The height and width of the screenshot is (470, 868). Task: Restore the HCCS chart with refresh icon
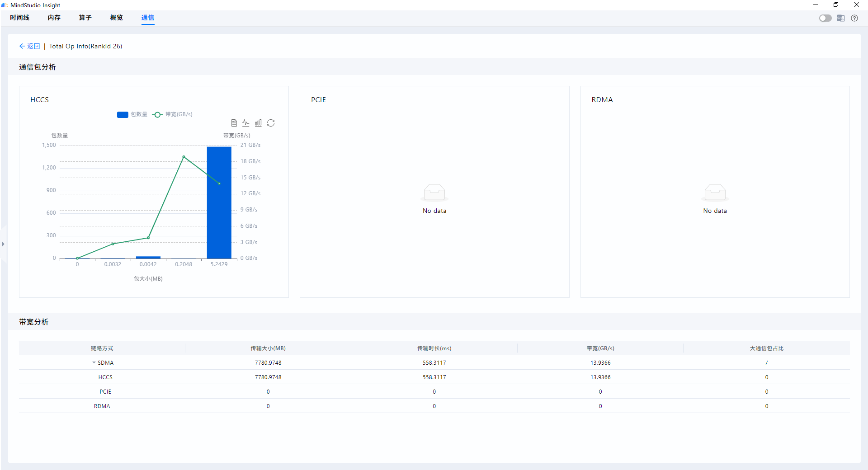click(271, 123)
